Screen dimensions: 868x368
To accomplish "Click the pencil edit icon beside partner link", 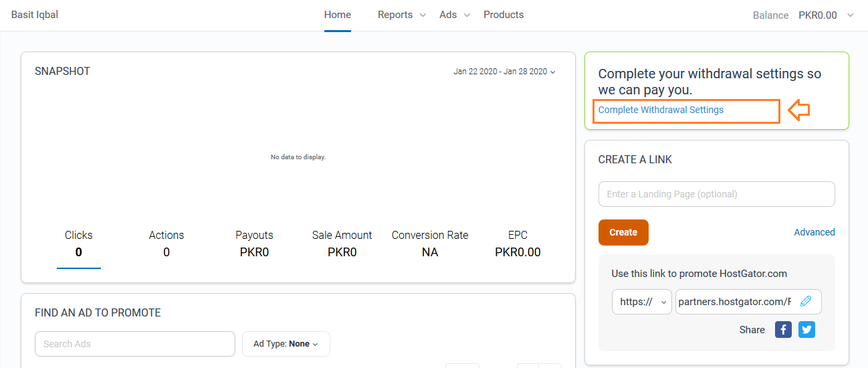I will (x=806, y=302).
